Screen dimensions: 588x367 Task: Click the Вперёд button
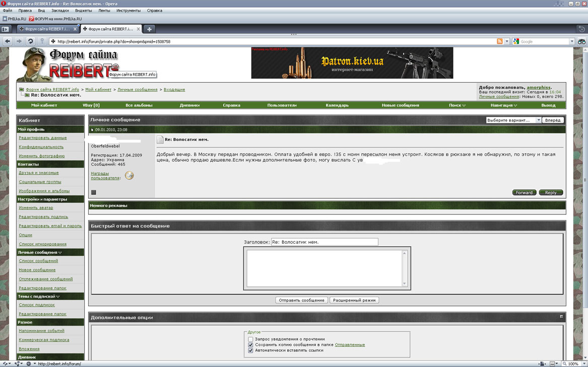tap(553, 120)
